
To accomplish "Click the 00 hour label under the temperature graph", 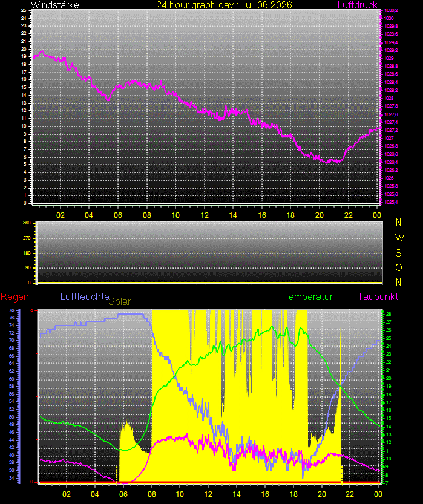I will [378, 494].
